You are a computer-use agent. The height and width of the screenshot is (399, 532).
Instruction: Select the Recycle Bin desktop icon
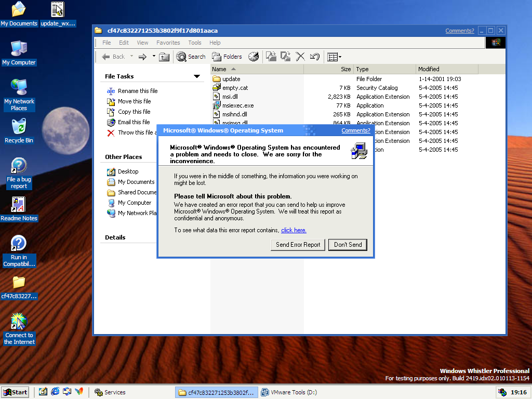click(19, 131)
